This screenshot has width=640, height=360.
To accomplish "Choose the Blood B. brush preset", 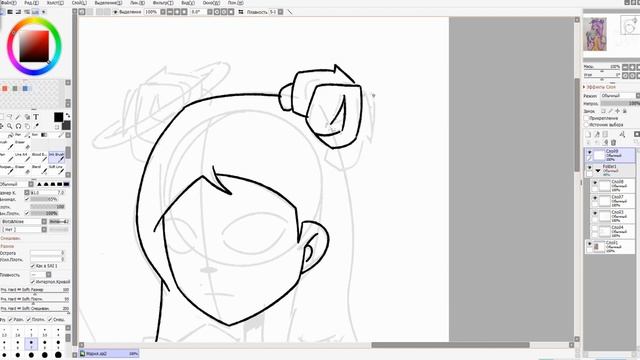I will [x=39, y=157].
